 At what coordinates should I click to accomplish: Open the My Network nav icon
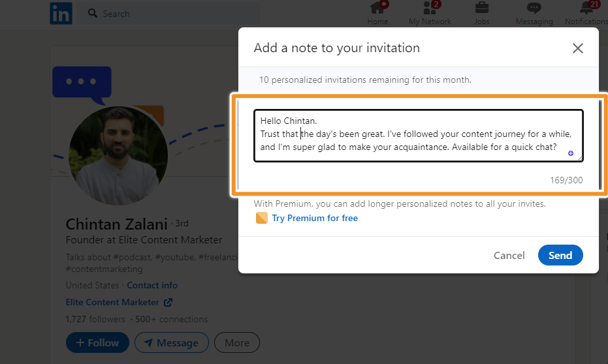[x=430, y=8]
